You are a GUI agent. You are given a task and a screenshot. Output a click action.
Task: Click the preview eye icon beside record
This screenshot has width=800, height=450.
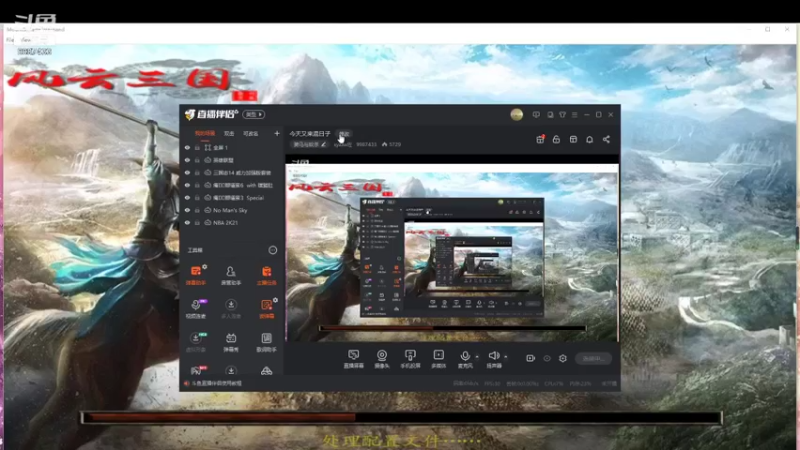click(x=547, y=358)
